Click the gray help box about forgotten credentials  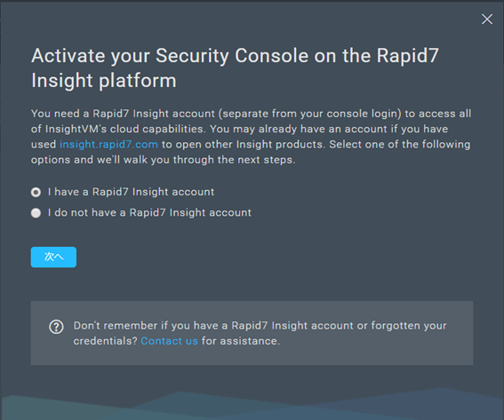point(252,333)
